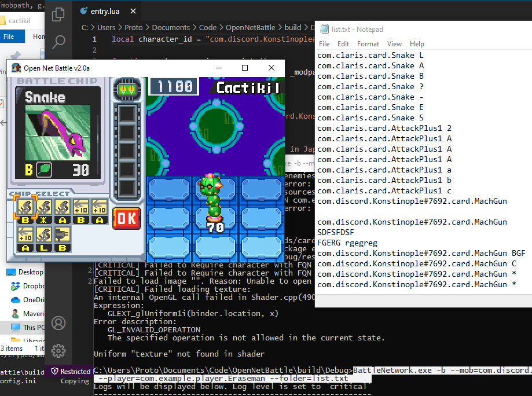Screen dimensions: 532x396
Task: Click the cactikil folder icon in Explorer title
Action: point(2,21)
